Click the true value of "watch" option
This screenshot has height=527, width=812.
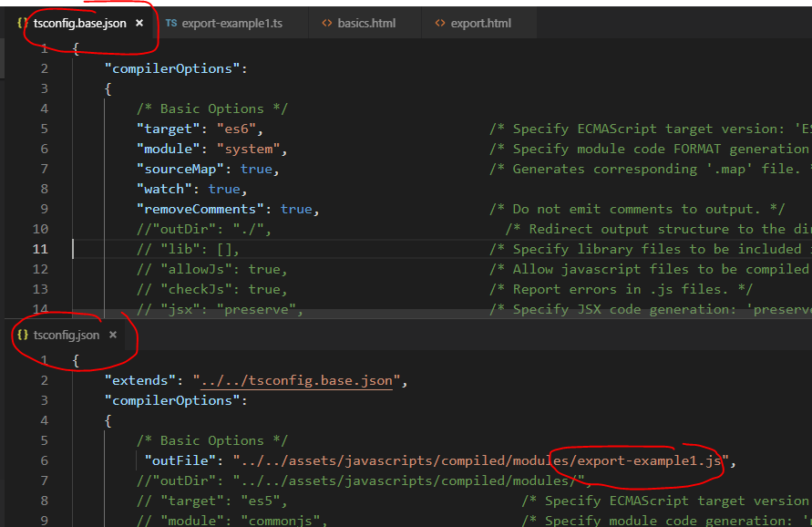(223, 189)
